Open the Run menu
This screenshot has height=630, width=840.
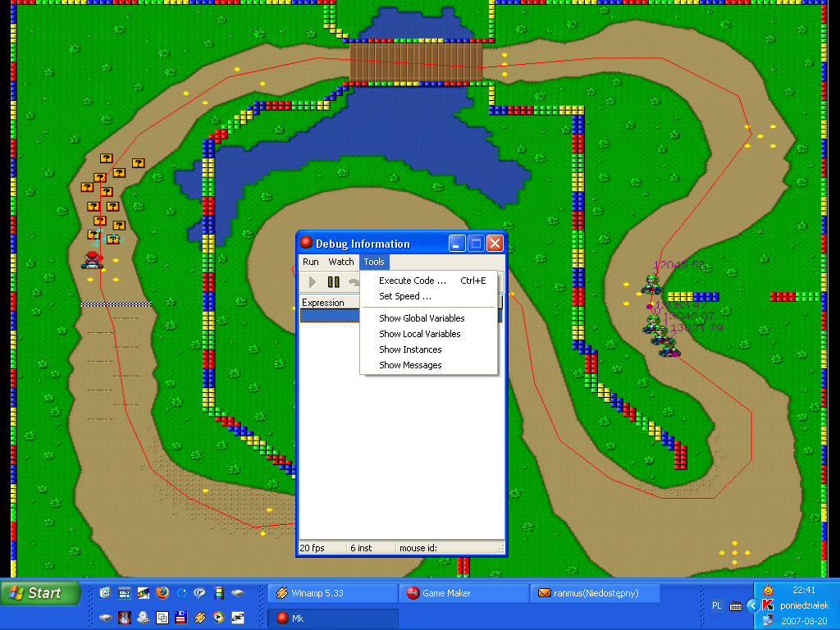tap(311, 262)
